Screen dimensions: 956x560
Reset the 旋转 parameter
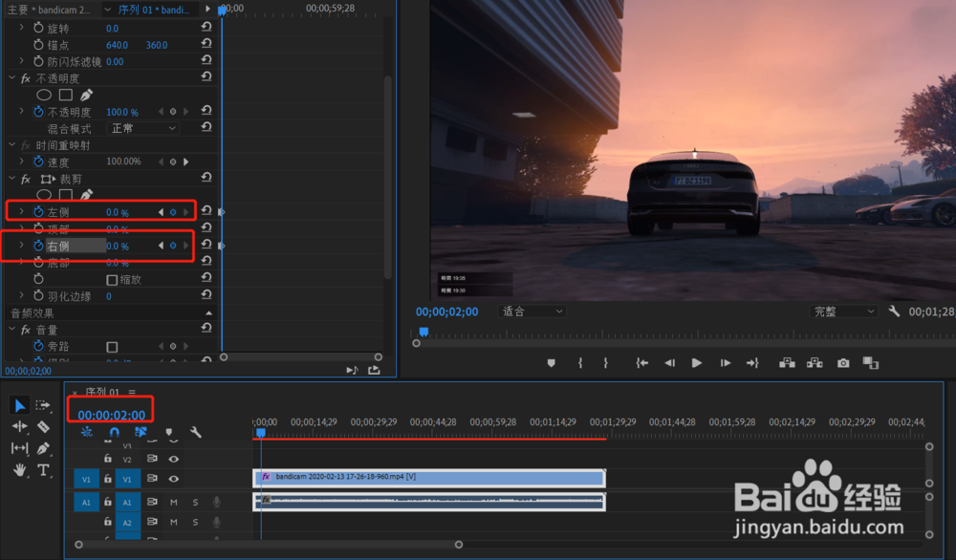point(206,28)
